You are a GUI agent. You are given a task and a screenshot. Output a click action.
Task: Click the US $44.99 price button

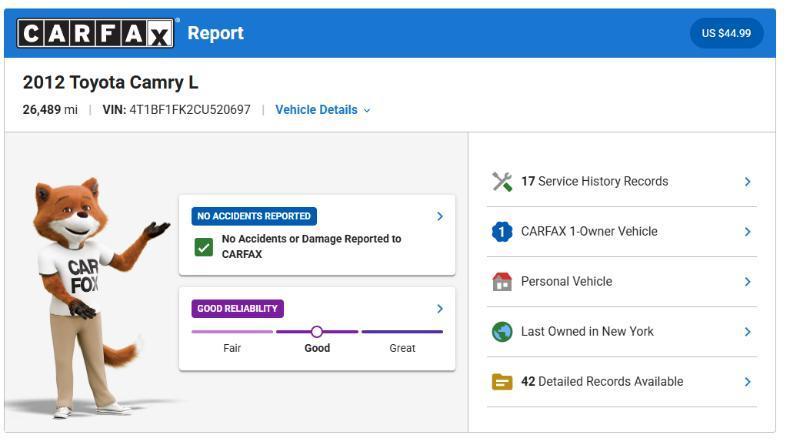(x=727, y=33)
